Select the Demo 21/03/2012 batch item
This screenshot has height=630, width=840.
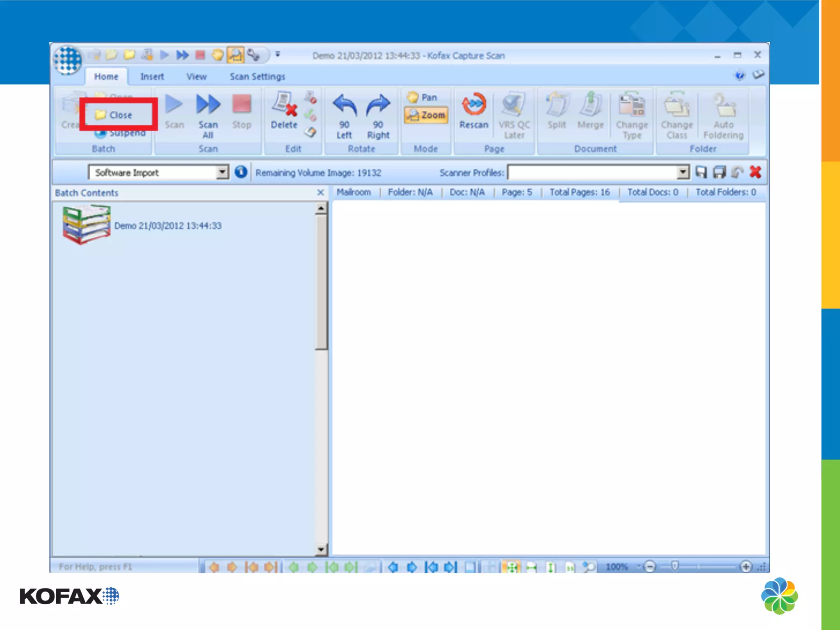167,226
